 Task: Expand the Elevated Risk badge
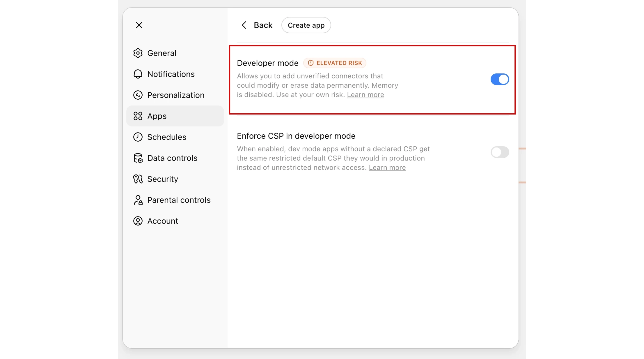pos(335,63)
